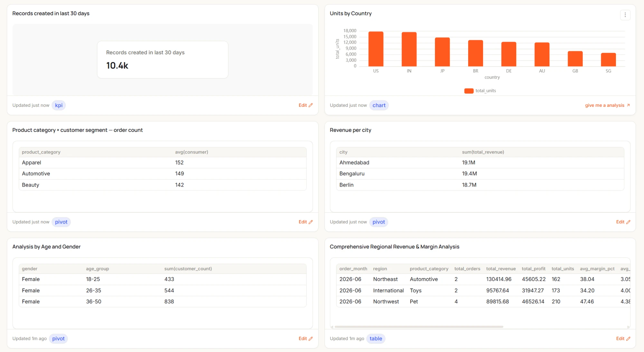
Task: Click the Bengaluru revenue value 19.4M
Action: click(x=469, y=174)
